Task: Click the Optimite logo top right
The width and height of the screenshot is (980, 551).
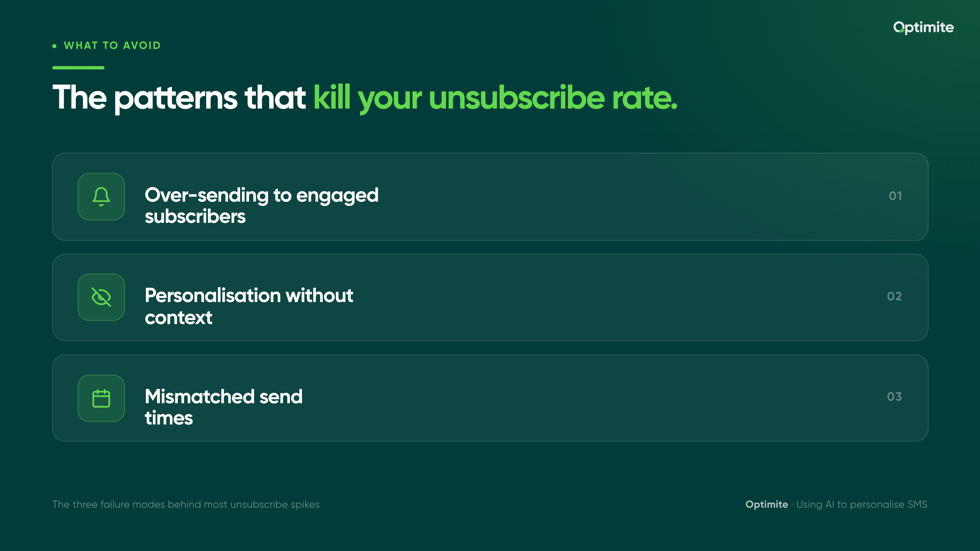Action: point(923,27)
